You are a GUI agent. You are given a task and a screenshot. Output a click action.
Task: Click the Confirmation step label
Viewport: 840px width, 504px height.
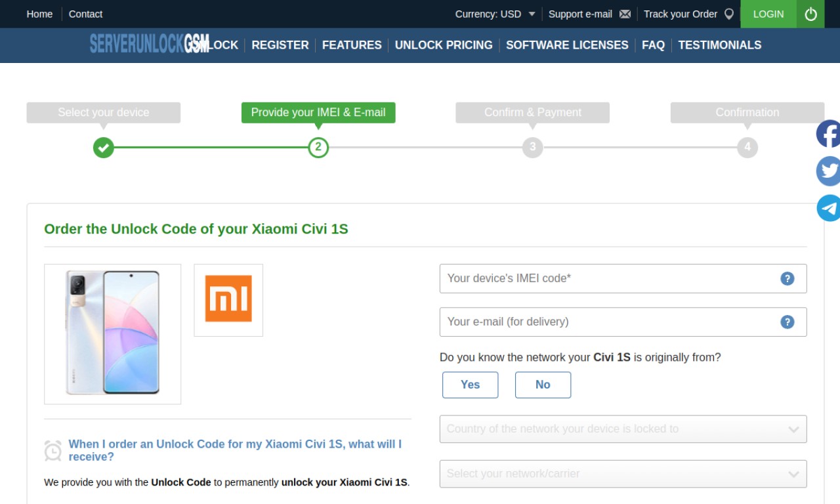pos(747,112)
